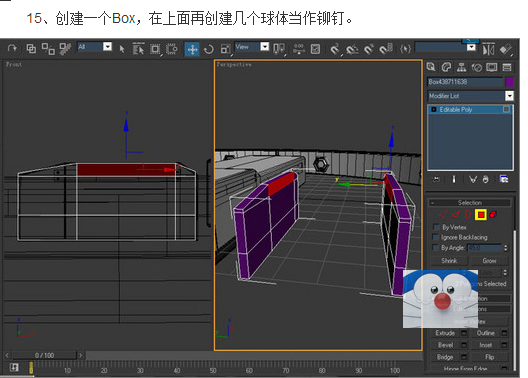Open the View coordinate system dropdown
This screenshot has height=378, width=528.
point(252,47)
